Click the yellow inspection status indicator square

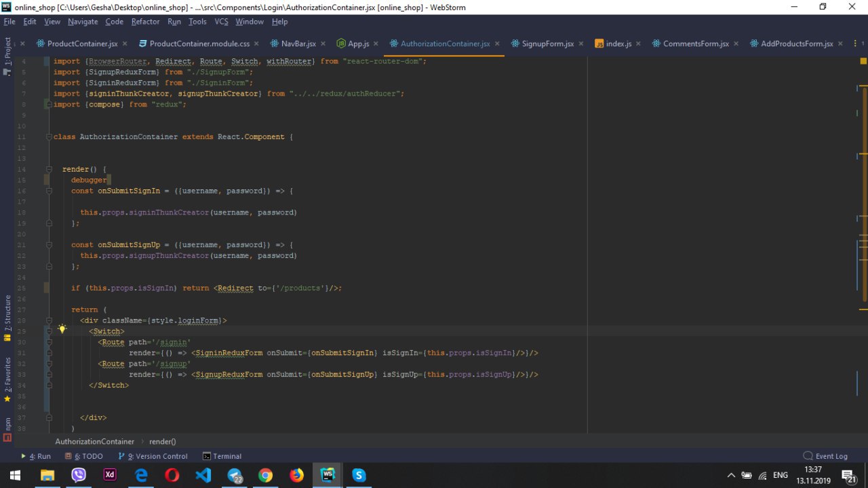coord(862,60)
